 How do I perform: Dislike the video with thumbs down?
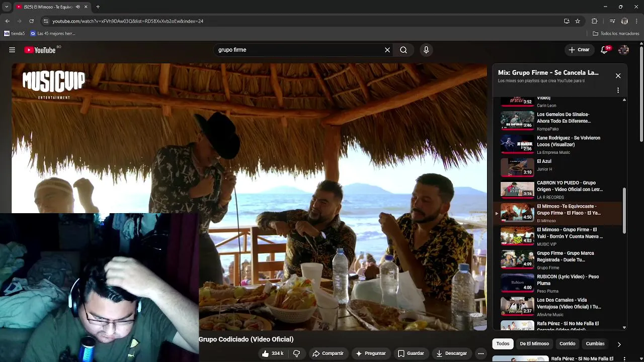pyautogui.click(x=297, y=353)
